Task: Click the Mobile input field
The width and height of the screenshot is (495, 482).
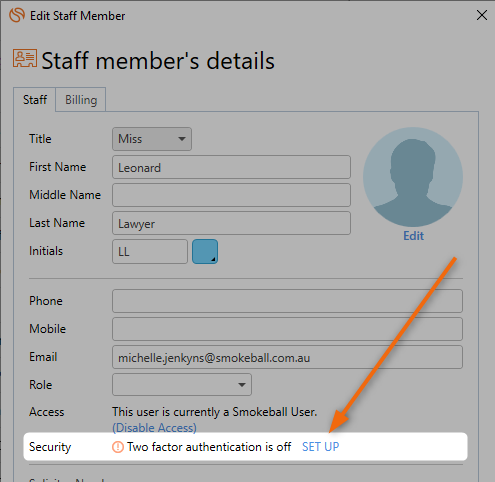Action: tap(287, 329)
